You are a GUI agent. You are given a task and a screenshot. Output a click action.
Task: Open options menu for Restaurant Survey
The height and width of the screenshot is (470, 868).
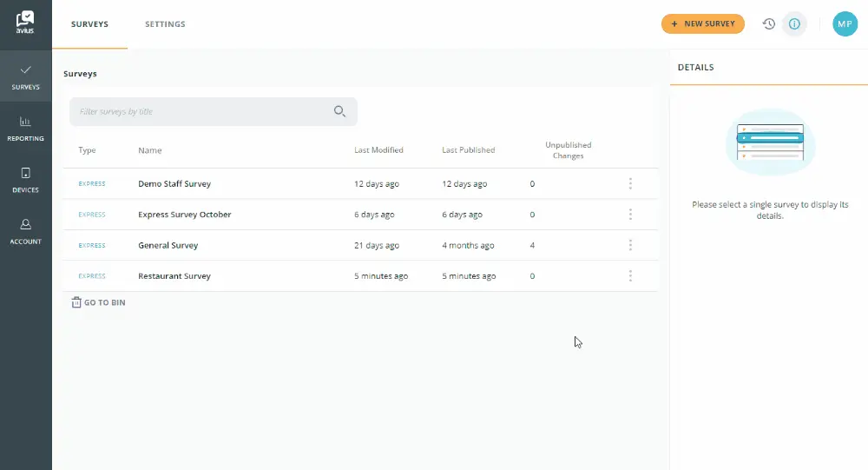click(630, 276)
